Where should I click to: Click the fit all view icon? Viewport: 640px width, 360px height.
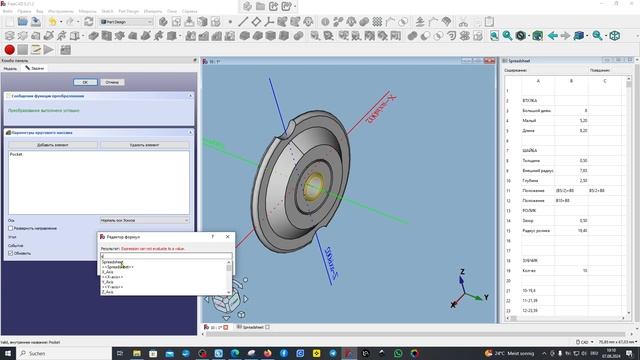point(494,36)
